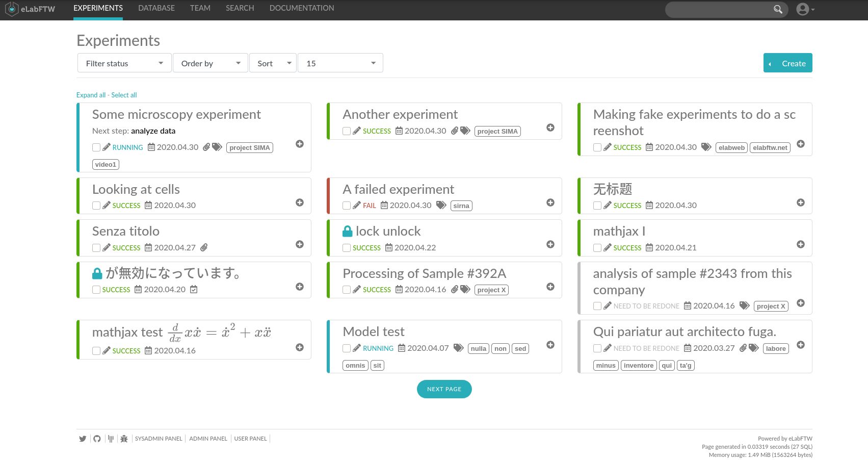The width and height of the screenshot is (868, 460).
Task: Click the magnifier icon in search box
Action: [778, 9]
